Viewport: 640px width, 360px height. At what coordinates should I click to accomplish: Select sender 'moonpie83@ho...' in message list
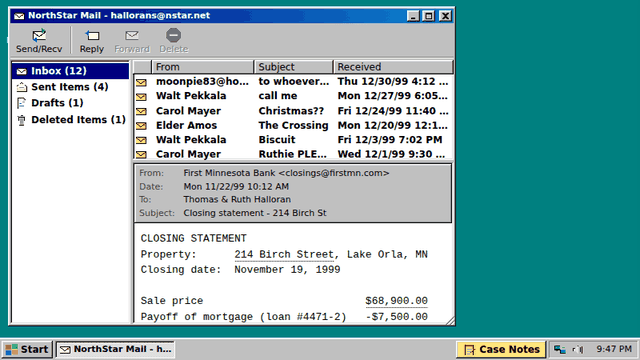tap(202, 81)
